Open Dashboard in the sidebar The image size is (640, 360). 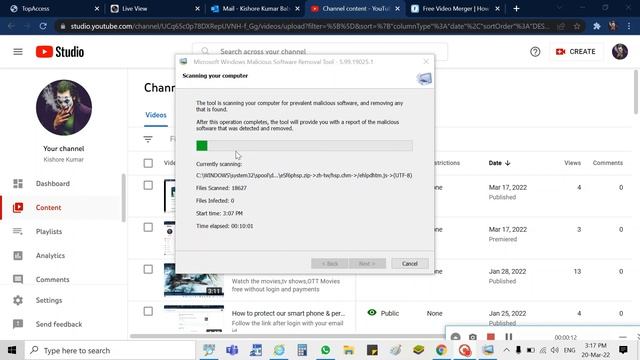[53, 184]
